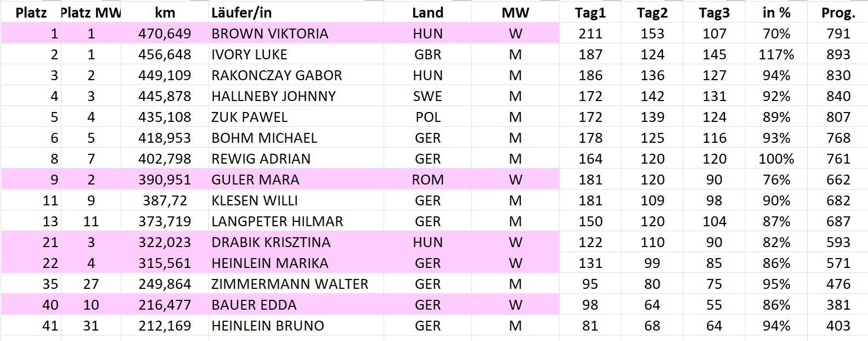Select the BROWN VIKTORIA name cell
The width and height of the screenshot is (868, 341).
[x=269, y=33]
